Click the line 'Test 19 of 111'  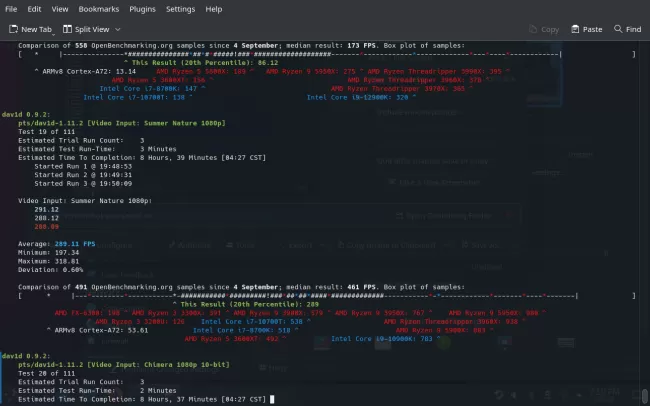pos(46,131)
